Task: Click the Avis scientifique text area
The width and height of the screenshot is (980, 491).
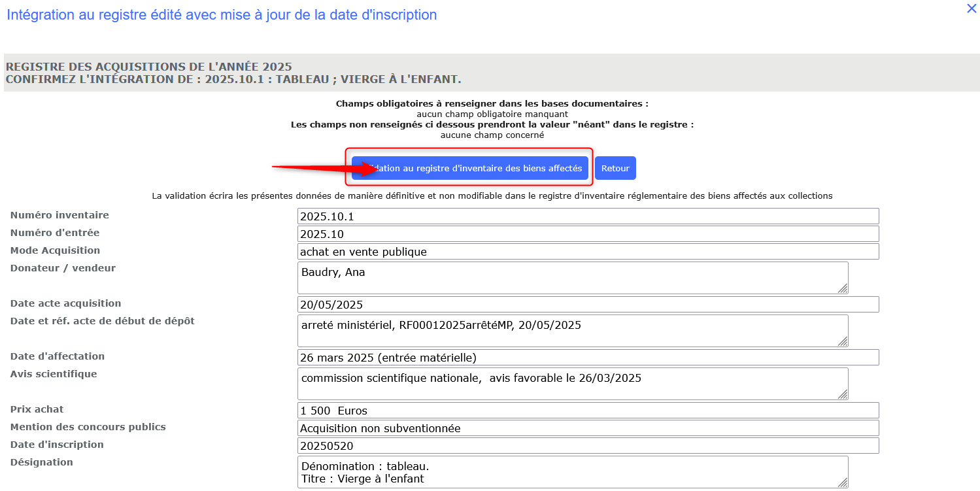Action: pos(573,384)
